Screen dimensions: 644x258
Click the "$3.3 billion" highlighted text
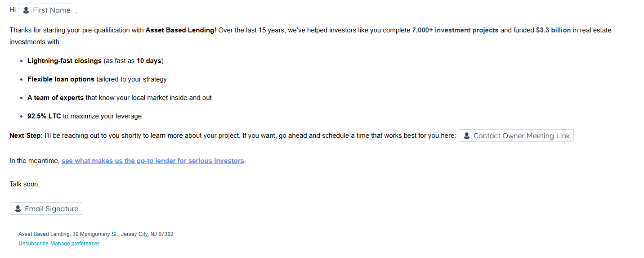tap(553, 30)
